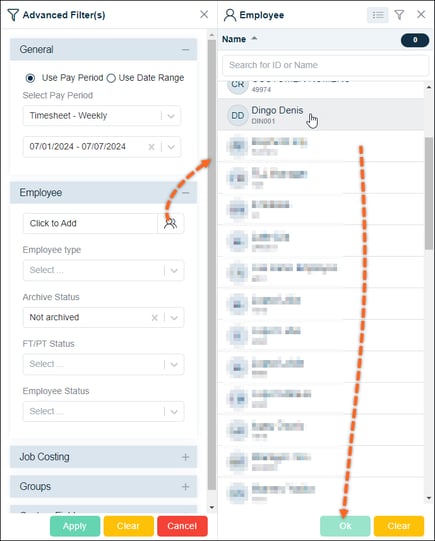Clear the selected pay period date range
This screenshot has height=541, width=435.
(x=151, y=147)
